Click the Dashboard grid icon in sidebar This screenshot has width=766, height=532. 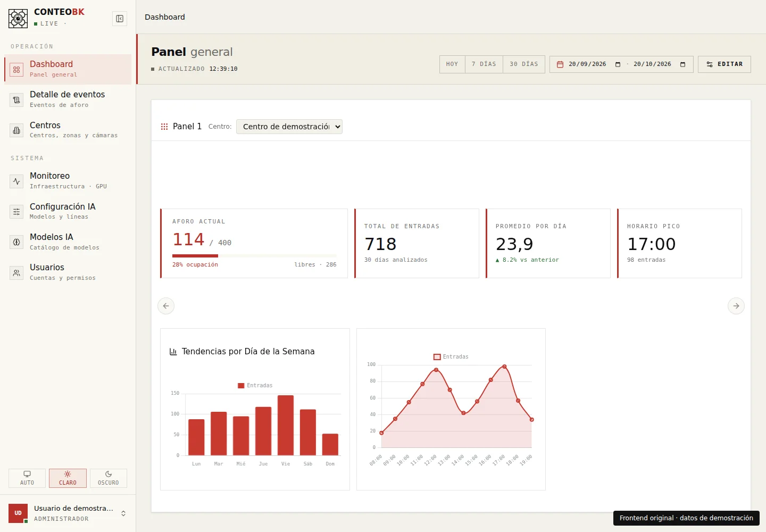coord(16,70)
